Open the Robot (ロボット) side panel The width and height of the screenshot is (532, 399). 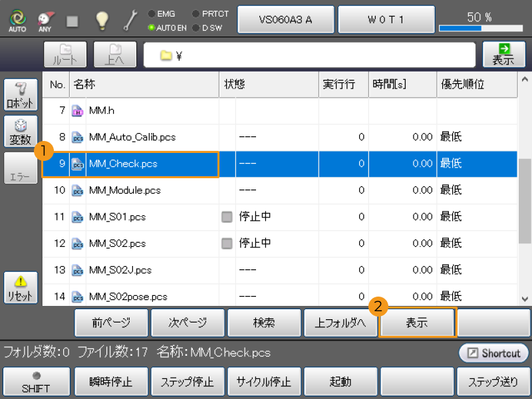tap(19, 96)
